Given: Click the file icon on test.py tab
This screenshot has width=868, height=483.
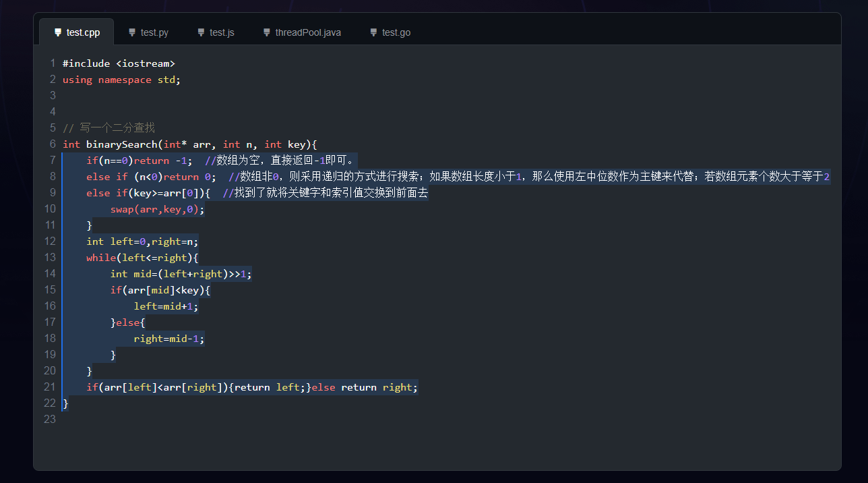Looking at the screenshot, I should 132,32.
